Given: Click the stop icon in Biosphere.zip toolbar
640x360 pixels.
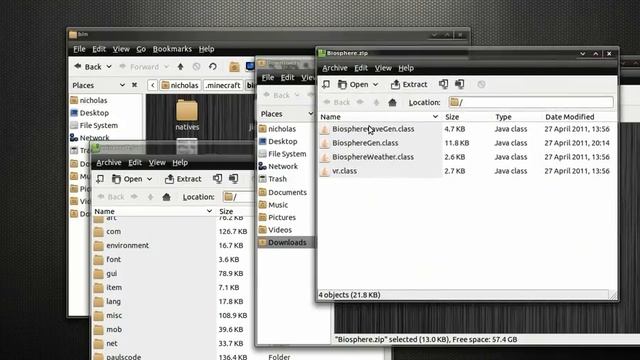Looking at the screenshot, I should click(x=481, y=84).
